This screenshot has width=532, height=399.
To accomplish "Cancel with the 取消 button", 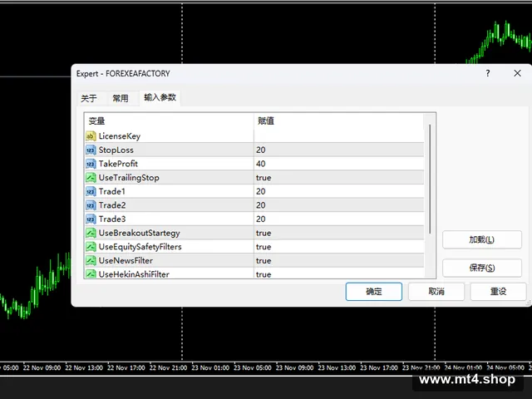I will click(x=436, y=292).
